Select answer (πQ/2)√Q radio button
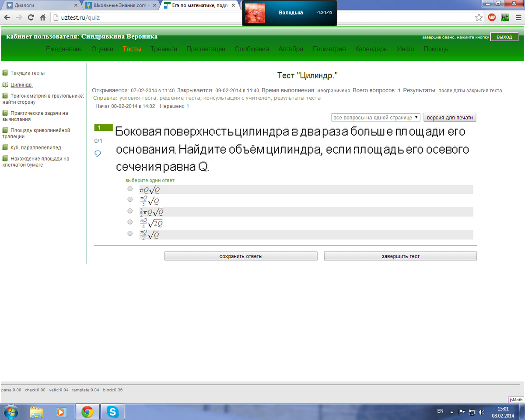The image size is (525, 420). (130, 234)
